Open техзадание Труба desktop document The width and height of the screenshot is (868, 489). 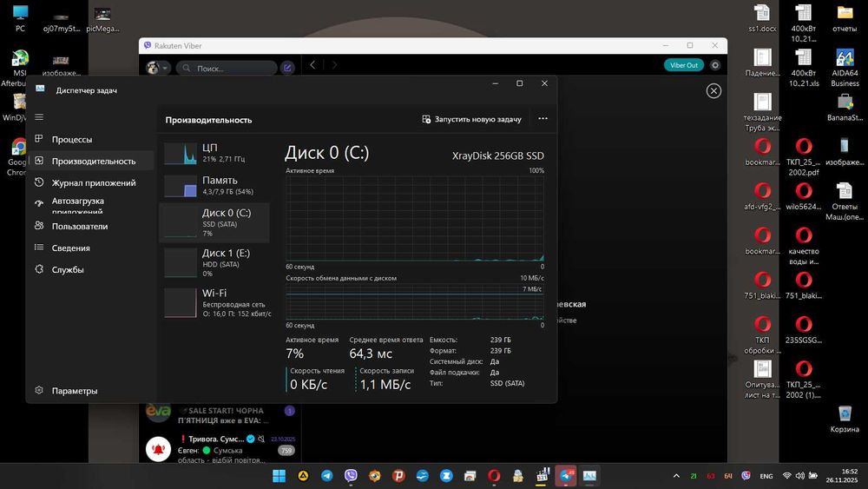coord(762,112)
